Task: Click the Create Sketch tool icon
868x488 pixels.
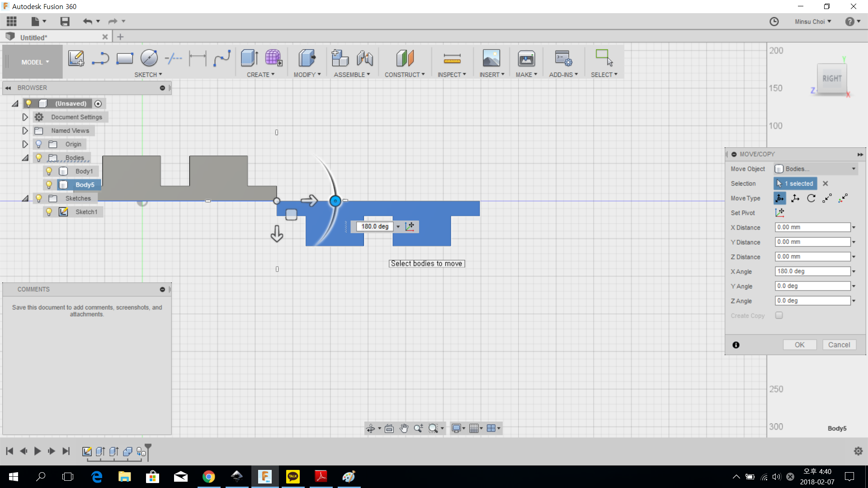Action: pos(76,58)
